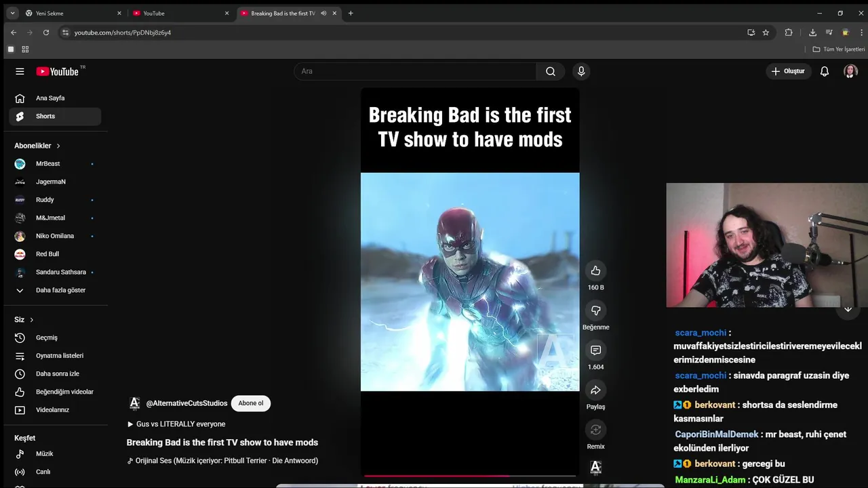868x488 pixels.
Task: Open the Red Bull subscription channel
Action: (x=55, y=254)
